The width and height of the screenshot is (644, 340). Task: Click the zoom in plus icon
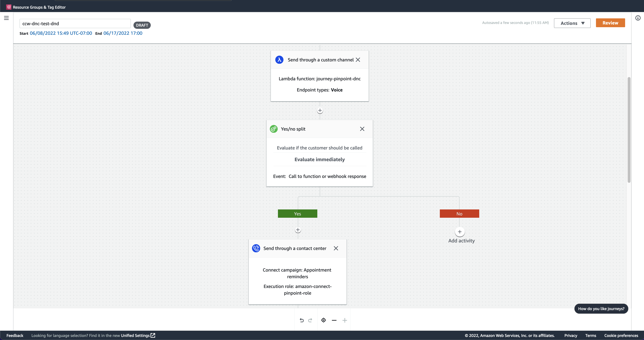344,320
